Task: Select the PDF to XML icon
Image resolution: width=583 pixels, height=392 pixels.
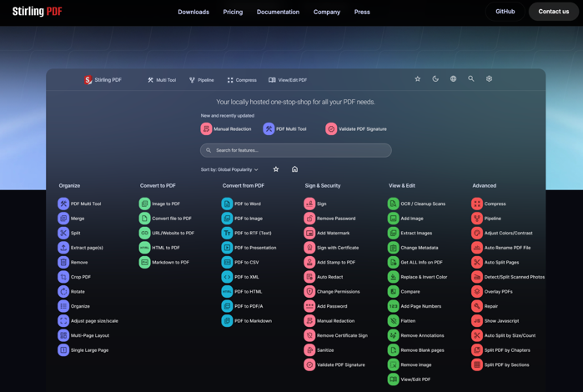Action: coord(227,277)
